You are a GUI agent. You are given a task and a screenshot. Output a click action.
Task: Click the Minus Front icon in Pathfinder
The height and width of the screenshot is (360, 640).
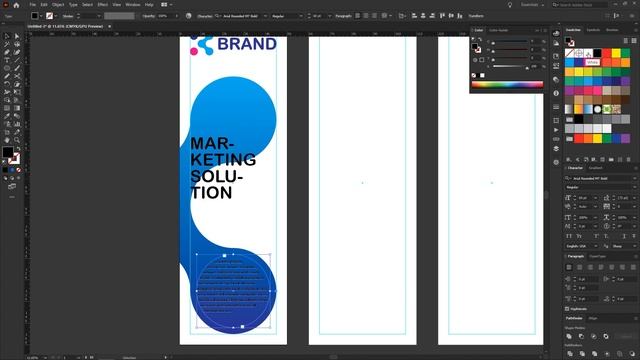[581, 336]
